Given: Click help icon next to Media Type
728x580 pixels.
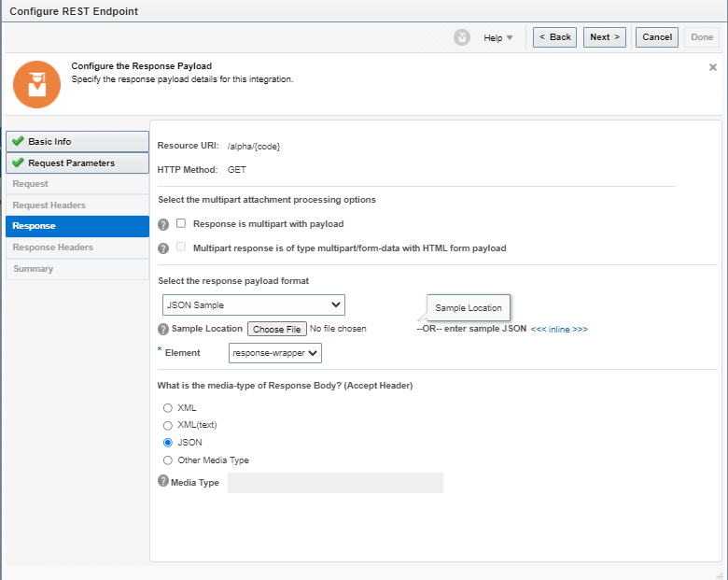Looking at the screenshot, I should point(163,482).
